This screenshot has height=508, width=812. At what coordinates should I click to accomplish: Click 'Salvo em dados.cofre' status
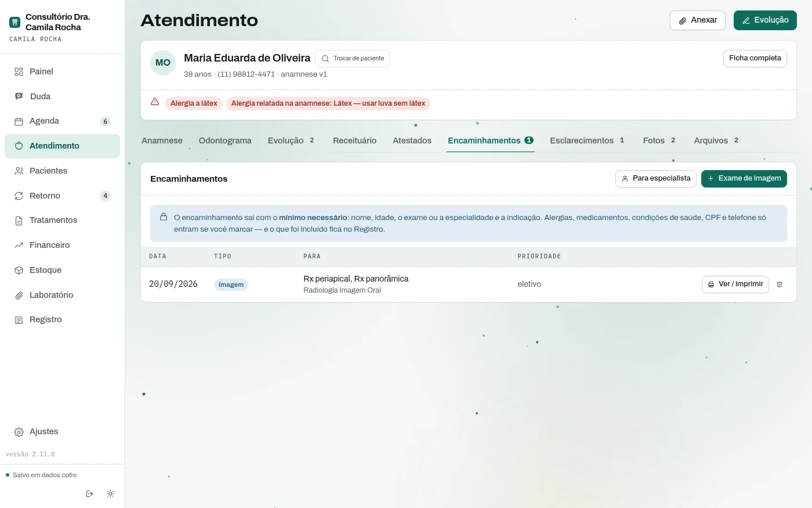coord(45,475)
